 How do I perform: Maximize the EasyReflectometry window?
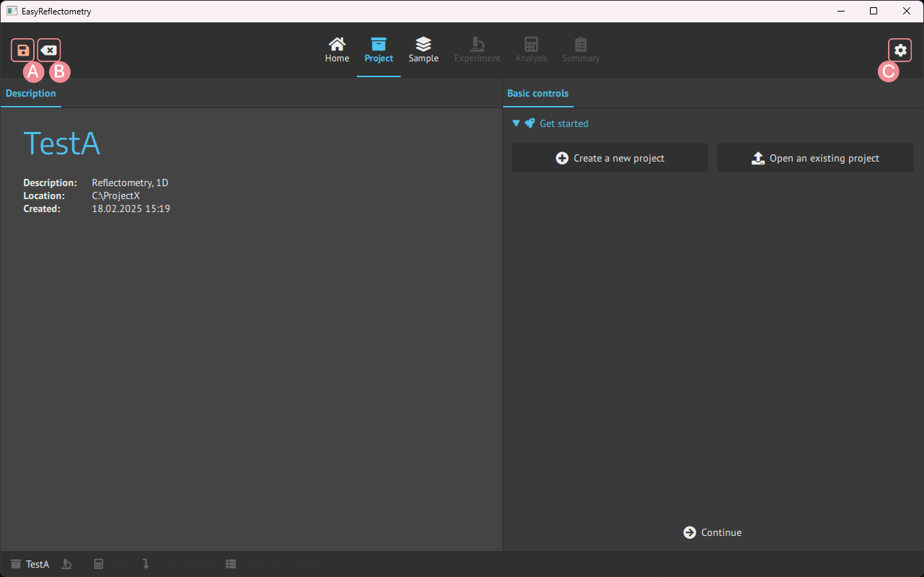[874, 11]
